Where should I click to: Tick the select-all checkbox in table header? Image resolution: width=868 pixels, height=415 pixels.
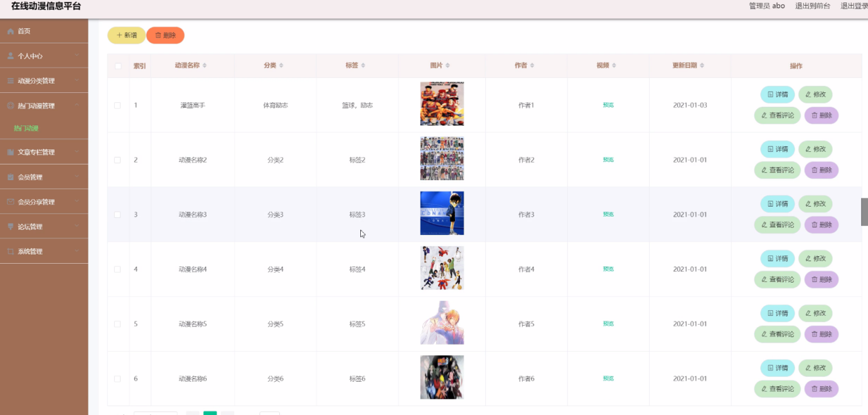pos(117,66)
